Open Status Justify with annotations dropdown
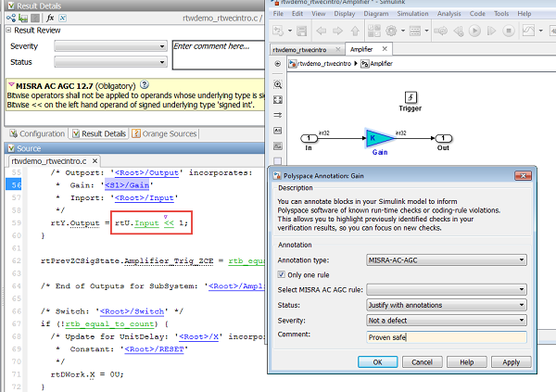The width and height of the screenshot is (556, 392). pos(447,305)
